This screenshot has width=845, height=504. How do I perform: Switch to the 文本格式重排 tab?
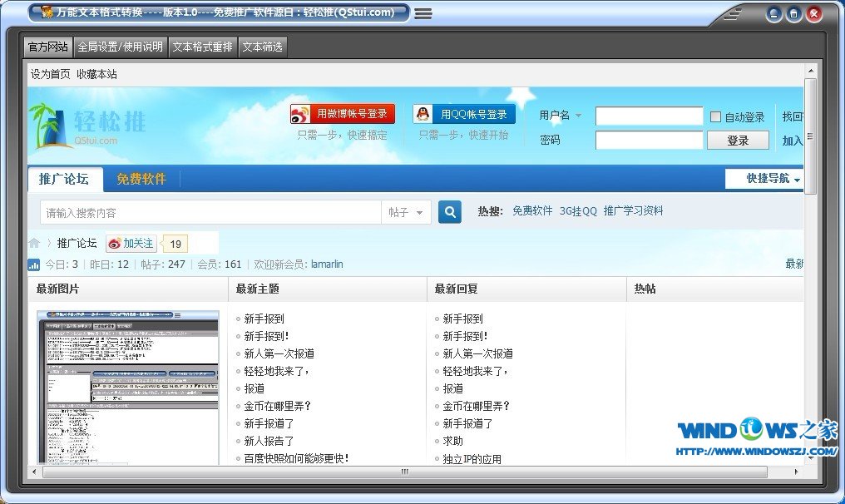[203, 47]
